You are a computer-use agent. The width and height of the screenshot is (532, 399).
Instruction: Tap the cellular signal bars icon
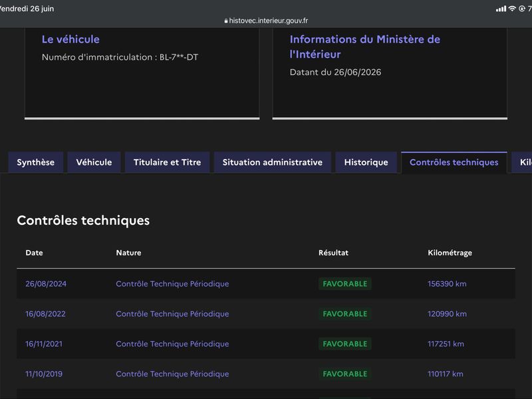click(x=501, y=9)
